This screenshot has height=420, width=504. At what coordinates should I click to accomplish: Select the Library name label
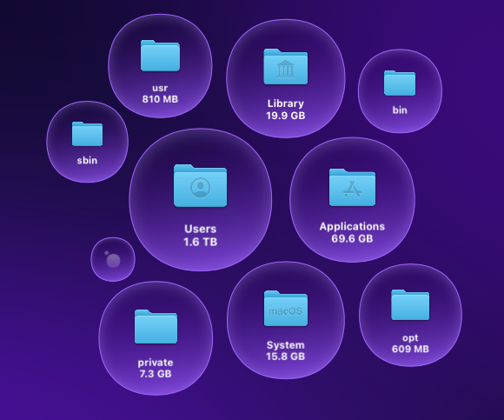[285, 103]
